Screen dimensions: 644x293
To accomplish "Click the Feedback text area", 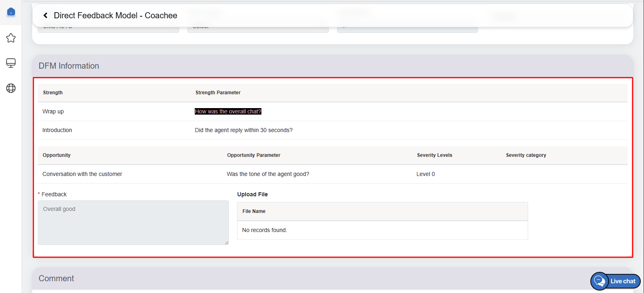I will click(133, 222).
